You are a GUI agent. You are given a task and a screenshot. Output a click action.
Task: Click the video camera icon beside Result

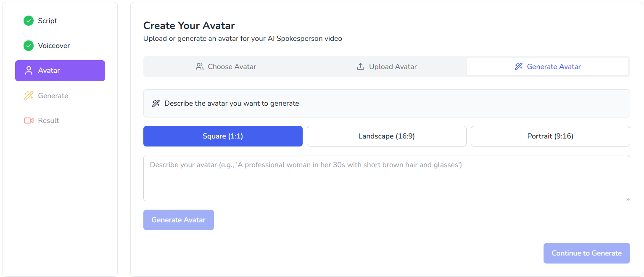click(x=29, y=121)
